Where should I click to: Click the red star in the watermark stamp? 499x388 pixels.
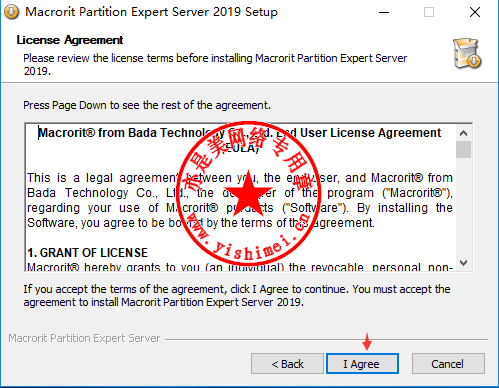pos(248,192)
